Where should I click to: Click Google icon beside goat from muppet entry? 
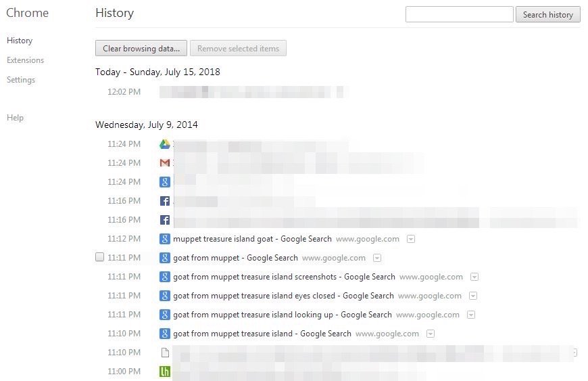[x=165, y=258]
